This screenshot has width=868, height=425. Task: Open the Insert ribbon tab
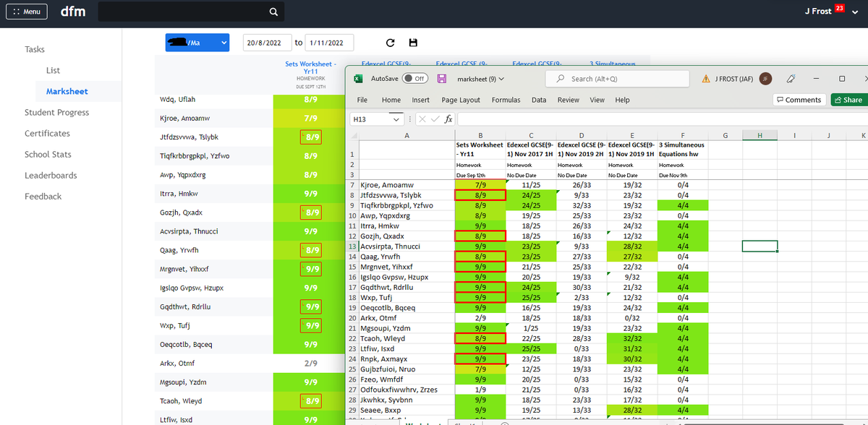pyautogui.click(x=421, y=100)
